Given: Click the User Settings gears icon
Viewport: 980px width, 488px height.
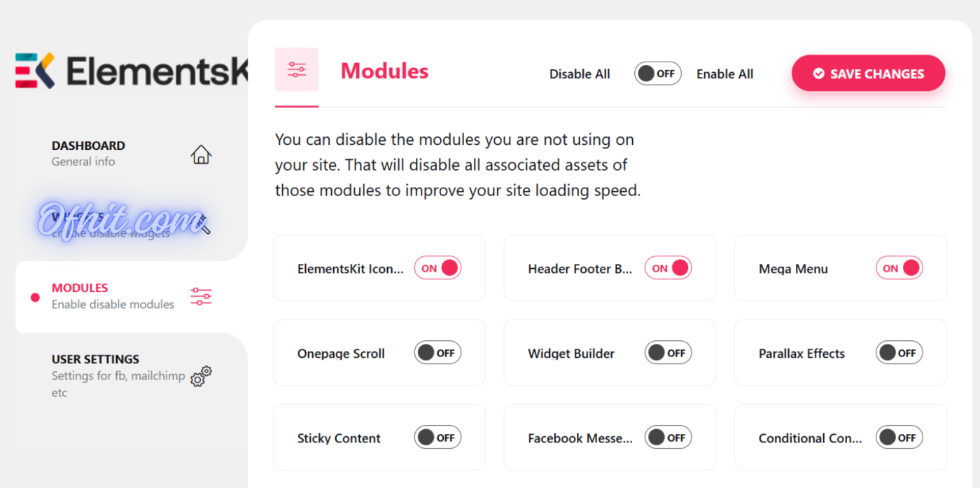Looking at the screenshot, I should 201,377.
